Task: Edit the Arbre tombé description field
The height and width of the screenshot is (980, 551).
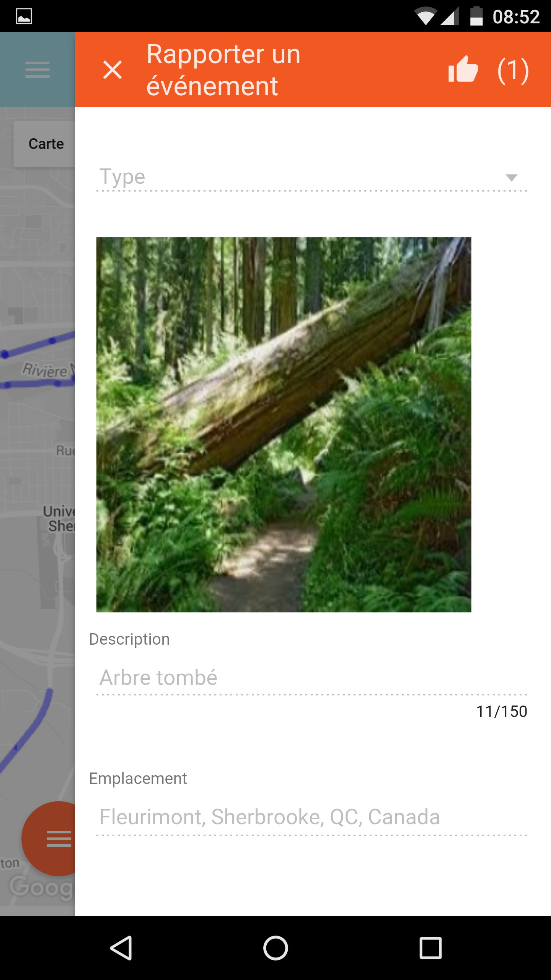Action: pos(312,678)
